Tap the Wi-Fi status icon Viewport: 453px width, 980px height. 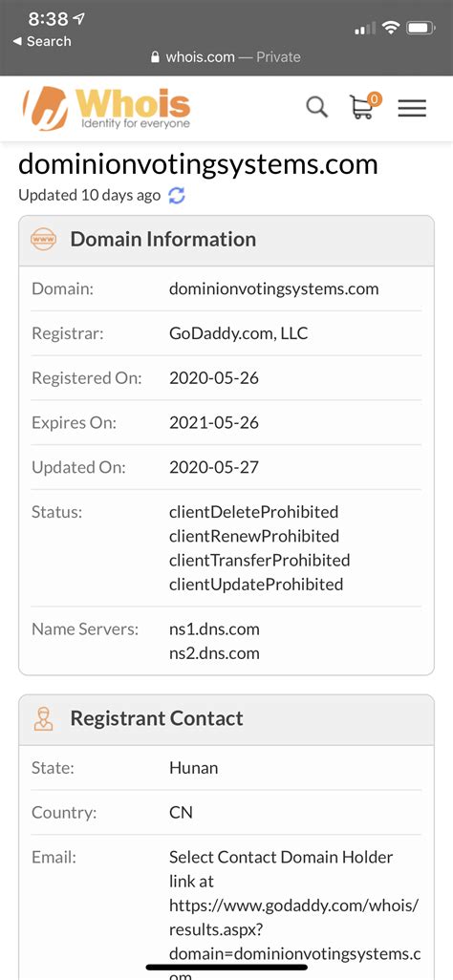(391, 28)
